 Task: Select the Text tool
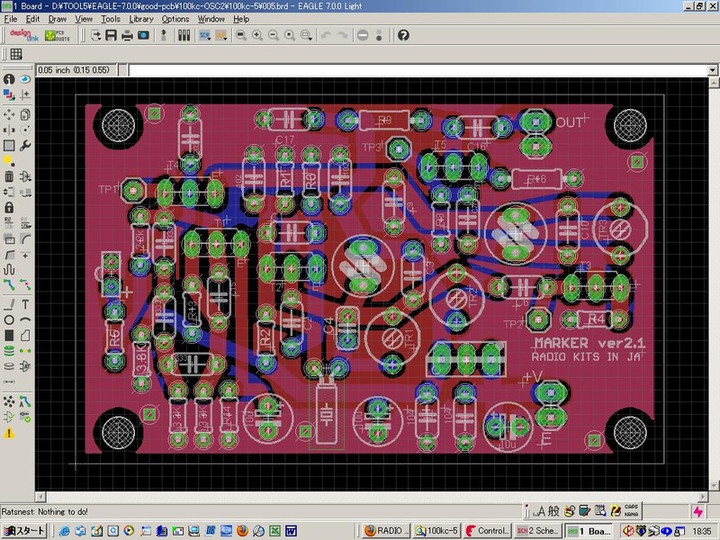coord(25,304)
